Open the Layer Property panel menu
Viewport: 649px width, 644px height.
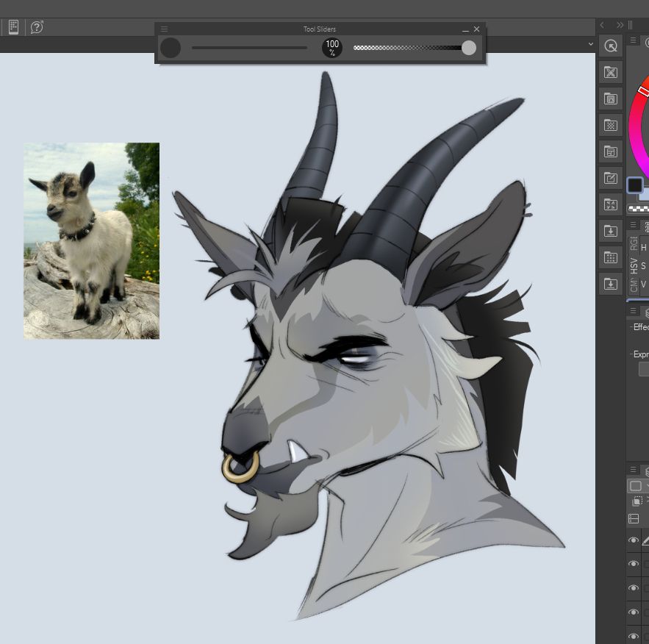click(633, 311)
